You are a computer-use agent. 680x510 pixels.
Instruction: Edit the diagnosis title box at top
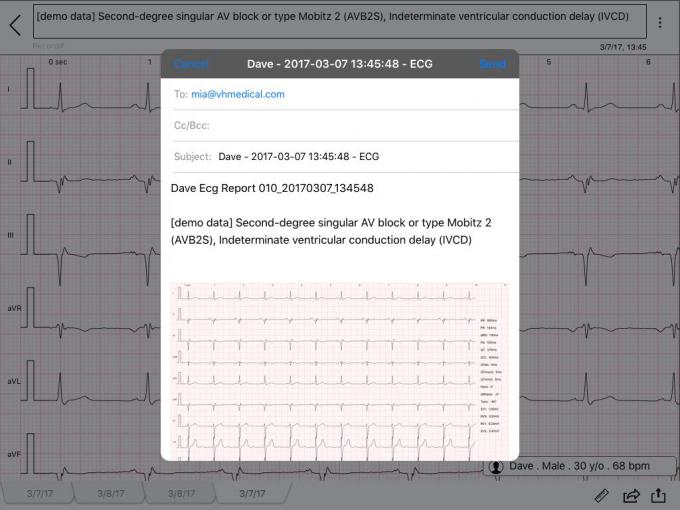(x=340, y=21)
